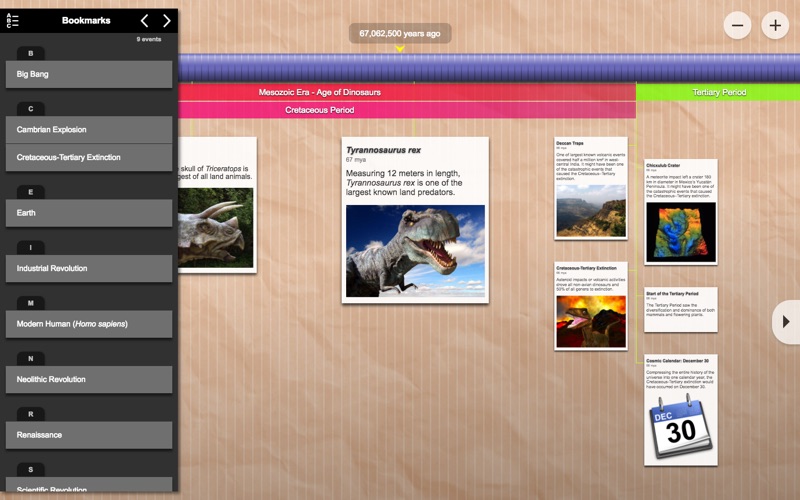The width and height of the screenshot is (800, 500).
Task: Open the Chicxulub Crater event card
Action: tap(681, 212)
